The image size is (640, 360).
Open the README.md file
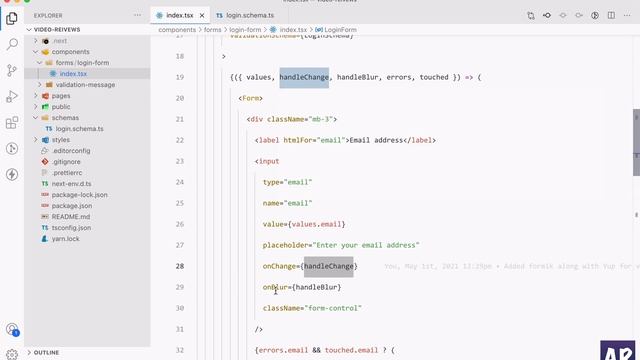coord(87,217)
